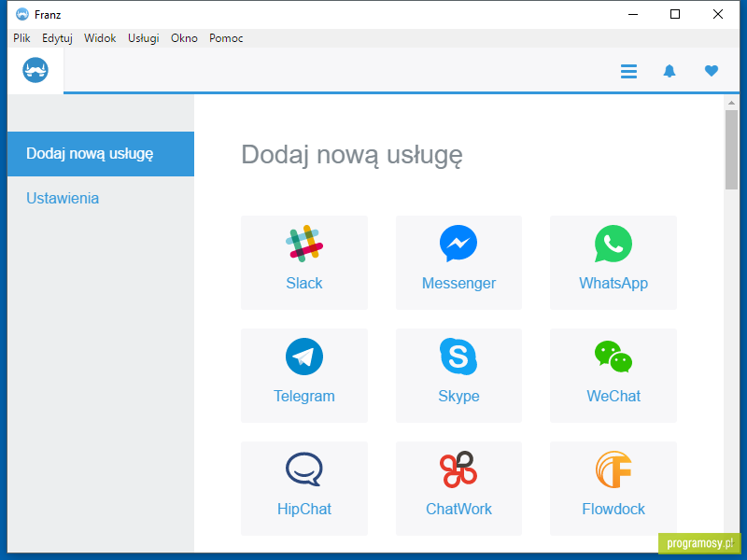Click the Telegram text label
Screen dimensions: 747x560
(x=304, y=396)
